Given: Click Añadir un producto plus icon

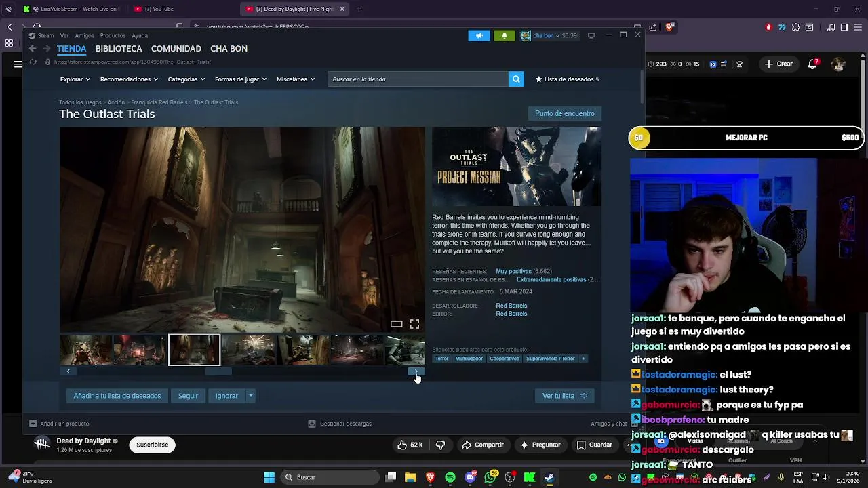Looking at the screenshot, I should point(33,424).
